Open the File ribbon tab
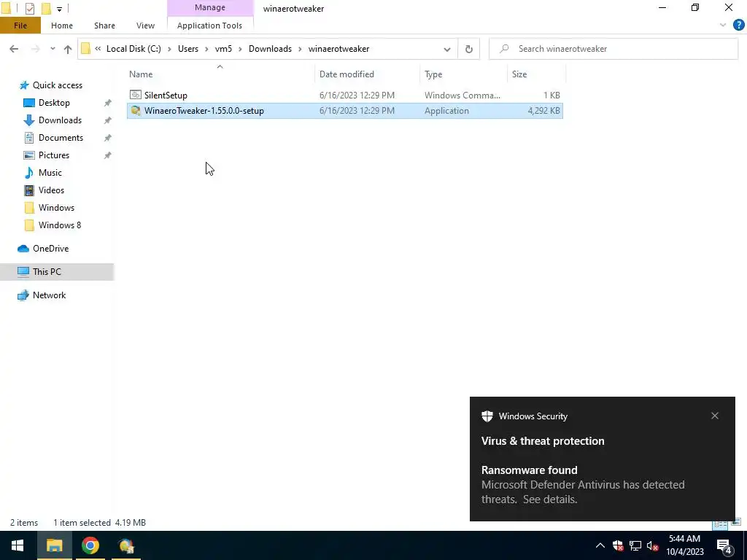 (20, 26)
